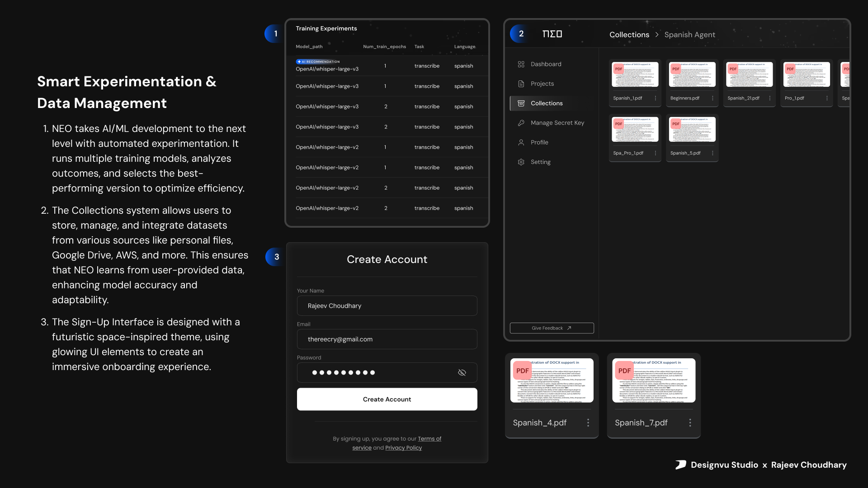Image resolution: width=868 pixels, height=488 pixels.
Task: Open three-dot menu for Beginners.pdf
Action: pos(712,98)
